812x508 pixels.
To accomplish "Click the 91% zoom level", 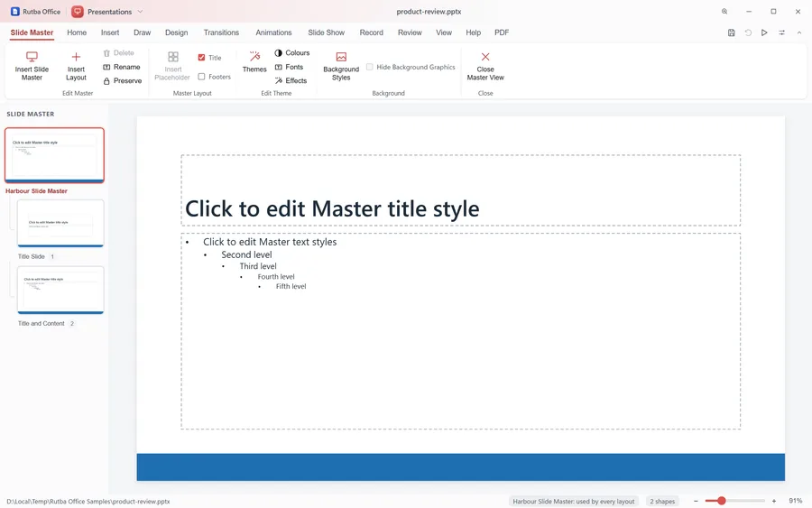I will point(796,501).
